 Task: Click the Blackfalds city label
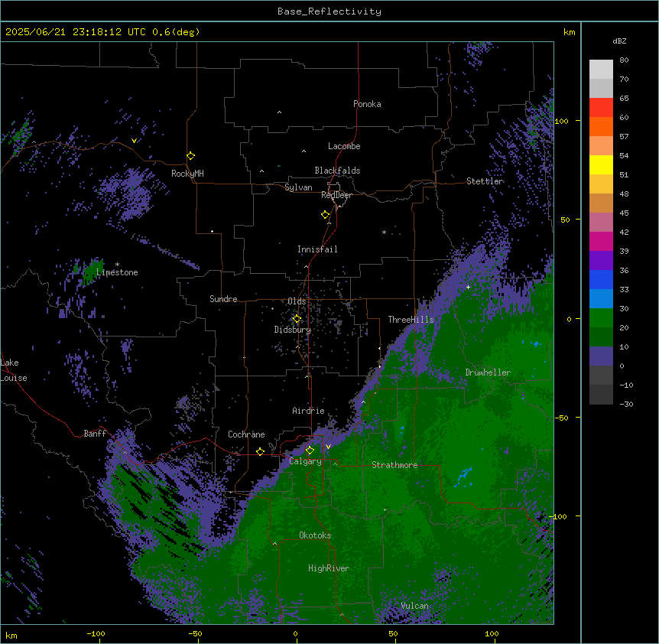(337, 171)
